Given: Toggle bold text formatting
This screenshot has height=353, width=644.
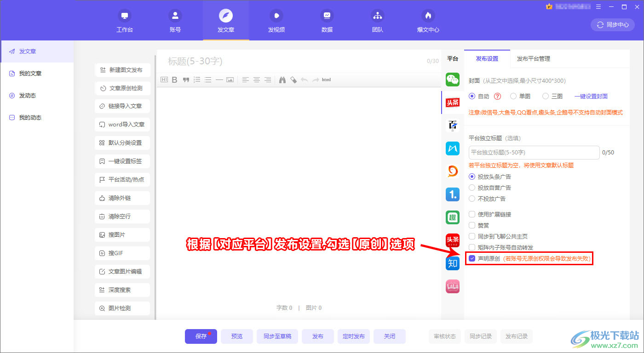Looking at the screenshot, I should (174, 80).
